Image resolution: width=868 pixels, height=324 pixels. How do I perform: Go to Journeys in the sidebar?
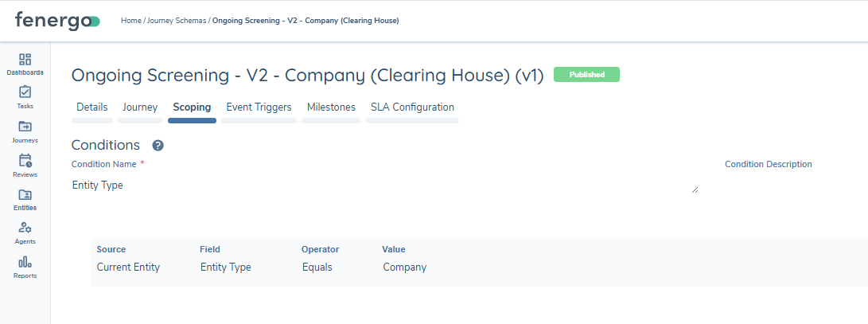(25, 132)
